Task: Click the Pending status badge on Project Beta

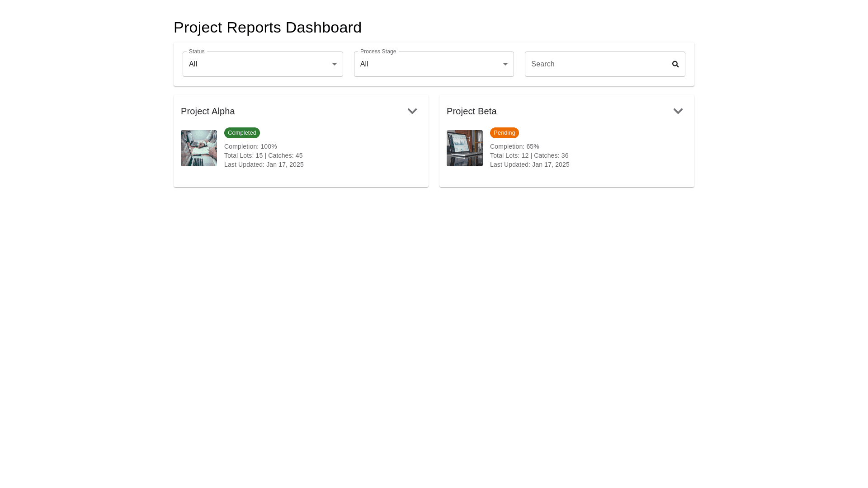Action: [x=504, y=132]
